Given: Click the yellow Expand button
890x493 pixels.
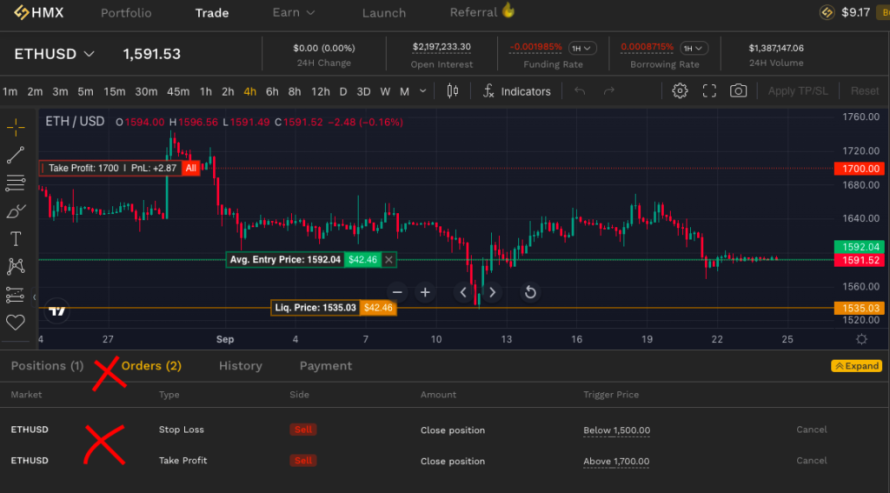Looking at the screenshot, I should coord(857,366).
